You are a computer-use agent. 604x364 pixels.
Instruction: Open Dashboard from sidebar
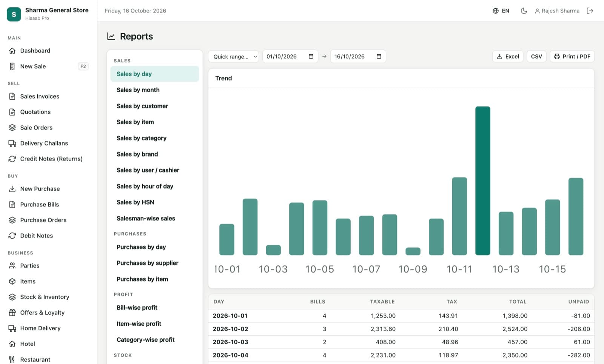(x=48, y=51)
